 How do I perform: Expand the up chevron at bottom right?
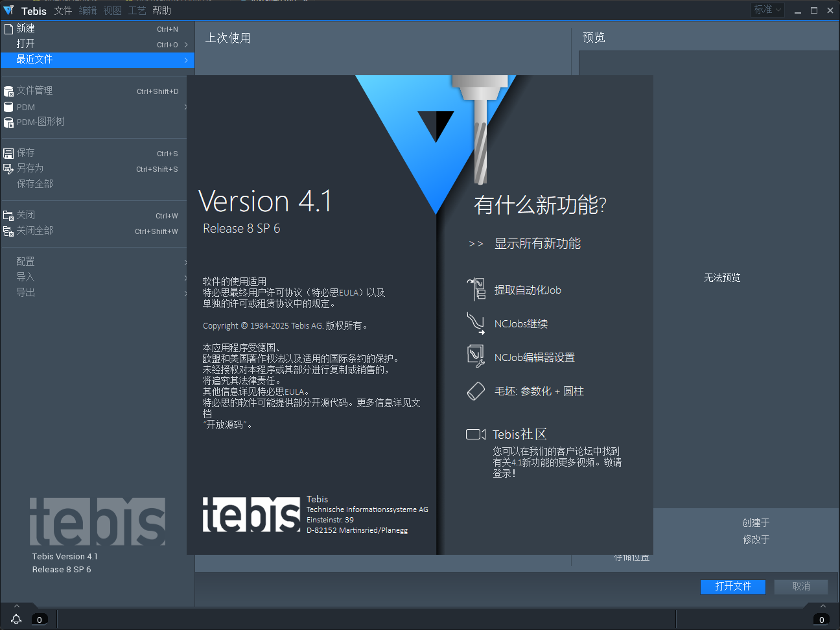coord(822,607)
